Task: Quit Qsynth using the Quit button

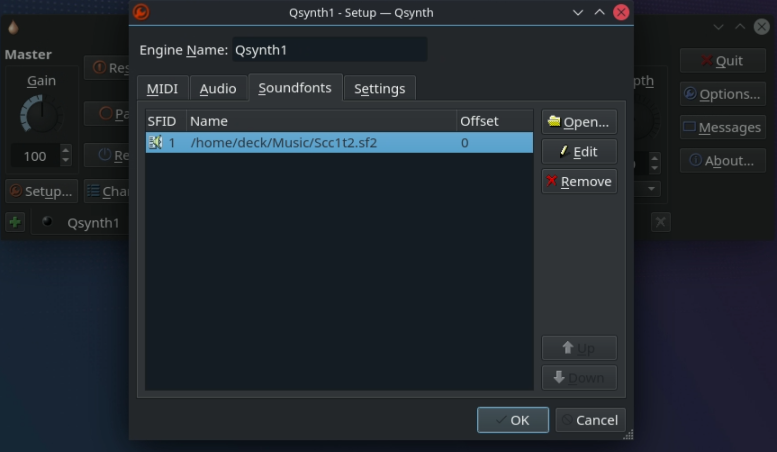Action: [x=722, y=60]
